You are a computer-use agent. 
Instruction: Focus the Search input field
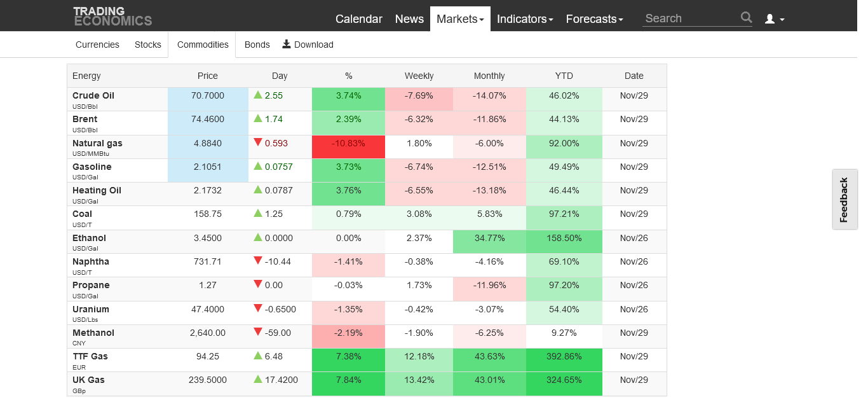pyautogui.click(x=689, y=18)
